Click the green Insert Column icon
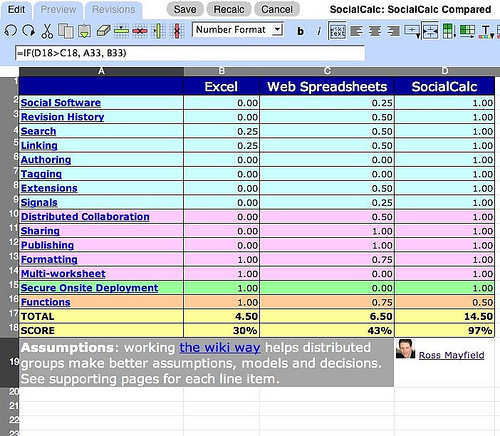 (x=159, y=31)
